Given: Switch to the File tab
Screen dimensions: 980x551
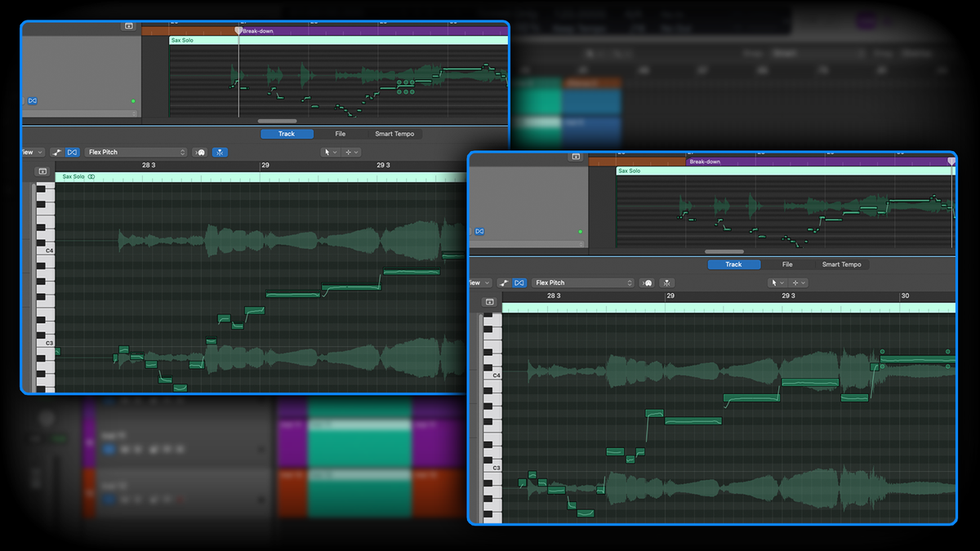Looking at the screenshot, I should click(x=787, y=264).
